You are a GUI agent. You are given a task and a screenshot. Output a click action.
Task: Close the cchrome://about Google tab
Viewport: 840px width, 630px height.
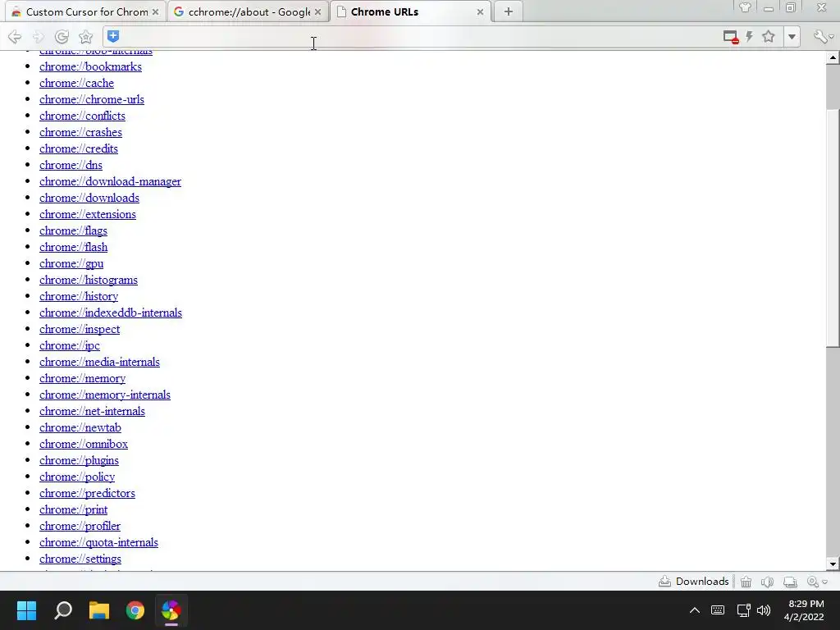(317, 11)
